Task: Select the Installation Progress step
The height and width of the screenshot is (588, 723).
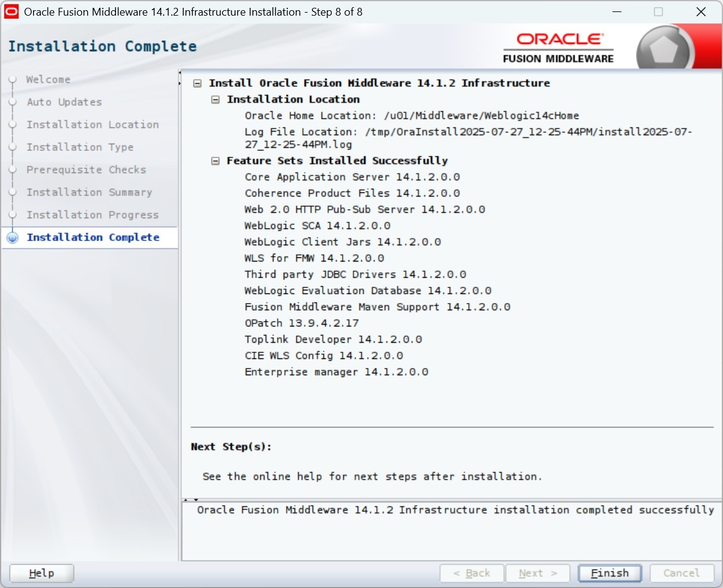Action: click(x=93, y=215)
